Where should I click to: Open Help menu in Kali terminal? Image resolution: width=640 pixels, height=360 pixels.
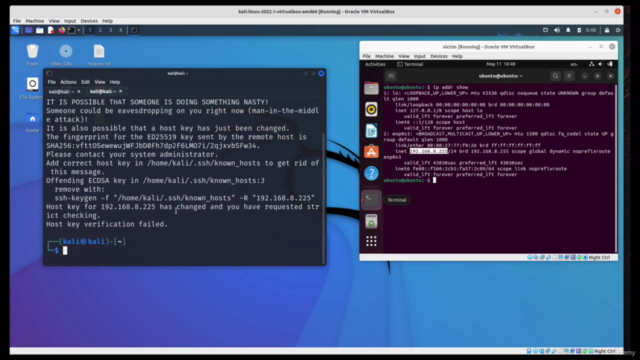point(115,82)
